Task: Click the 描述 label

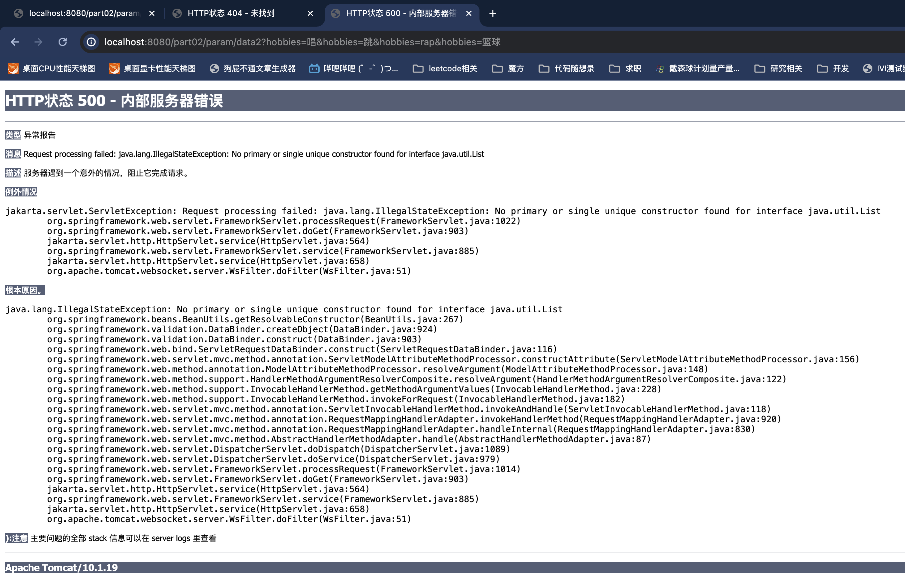Action: (x=13, y=173)
